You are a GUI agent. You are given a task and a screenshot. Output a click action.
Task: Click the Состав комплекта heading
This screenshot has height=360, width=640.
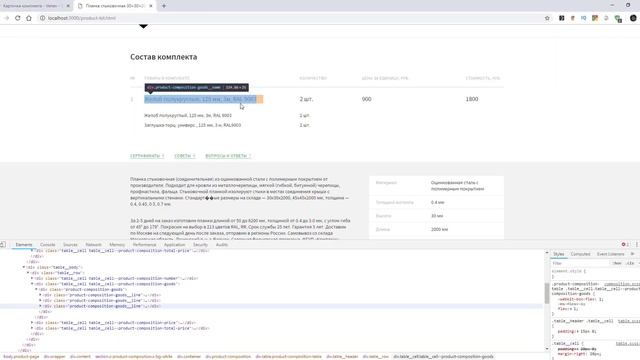[164, 57]
